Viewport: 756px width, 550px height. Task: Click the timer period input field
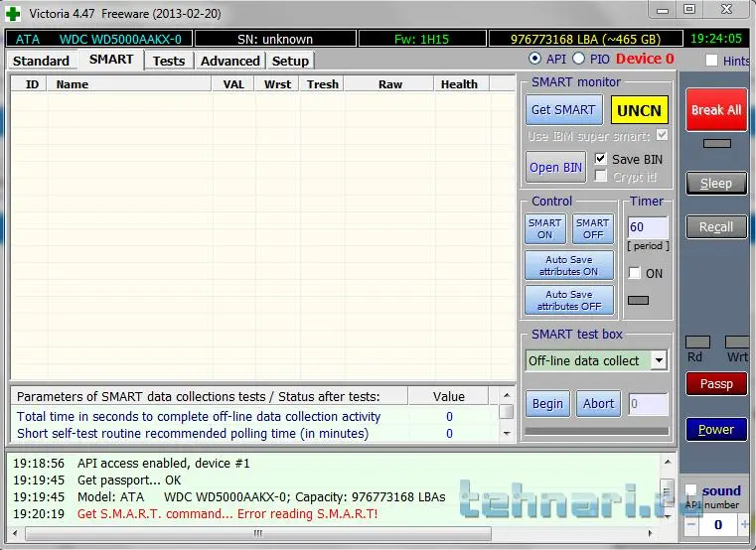point(648,227)
